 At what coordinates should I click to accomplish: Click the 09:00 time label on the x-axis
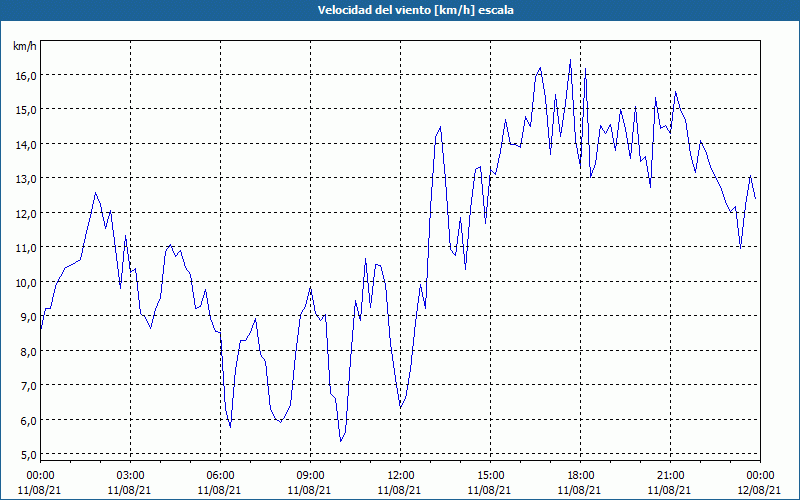(x=310, y=476)
